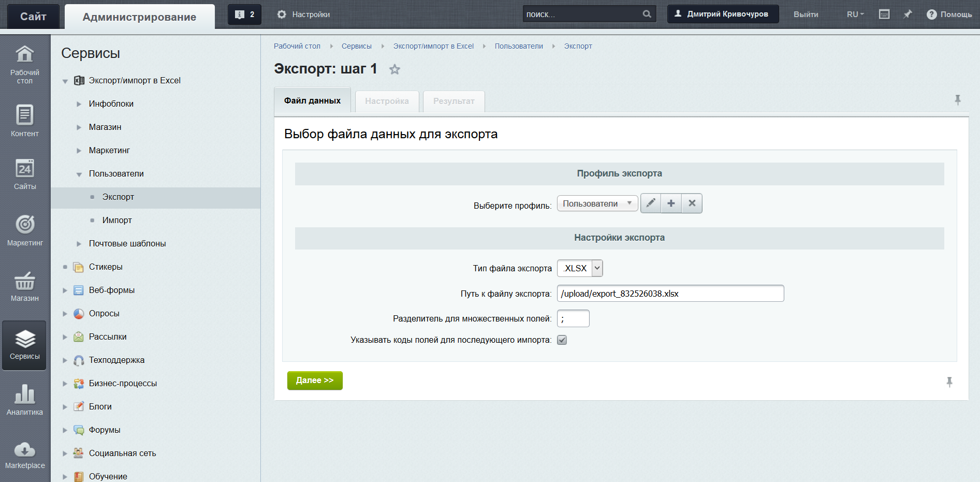Add new export profile with plus icon
Viewport: 980px width, 482px height.
tap(671, 203)
